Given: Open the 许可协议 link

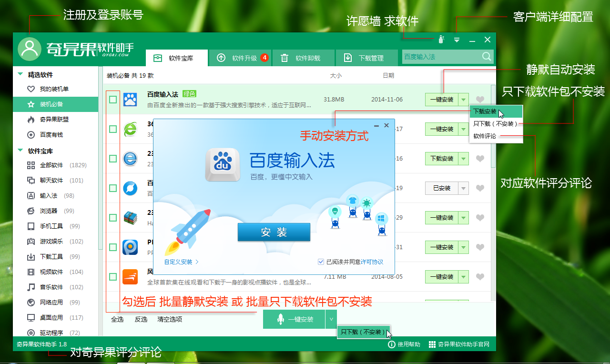Looking at the screenshot, I should pyautogui.click(x=372, y=262).
